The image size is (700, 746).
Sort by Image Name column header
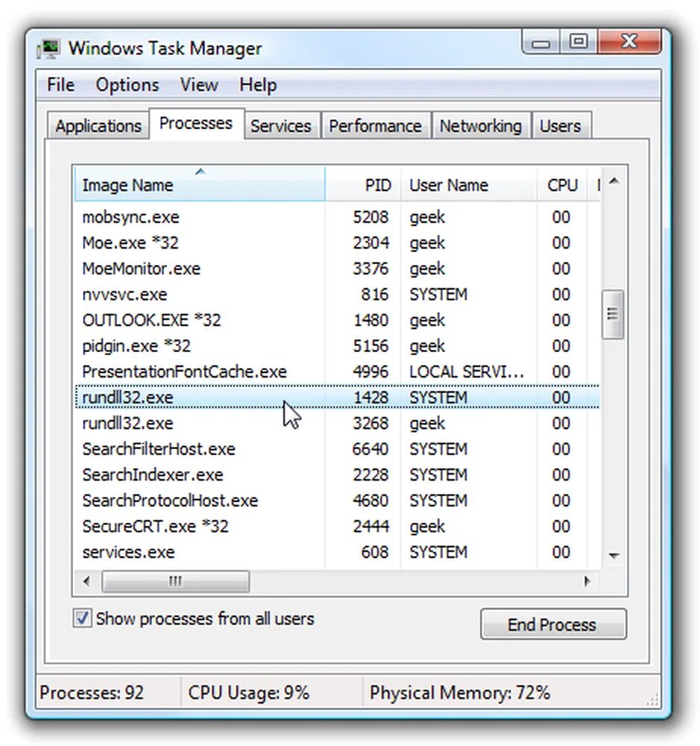pos(200,184)
